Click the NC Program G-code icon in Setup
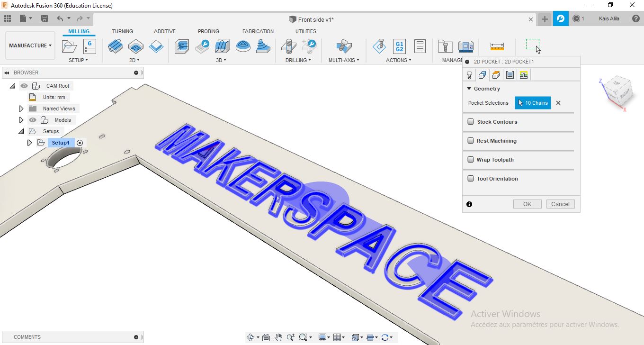 click(x=89, y=46)
